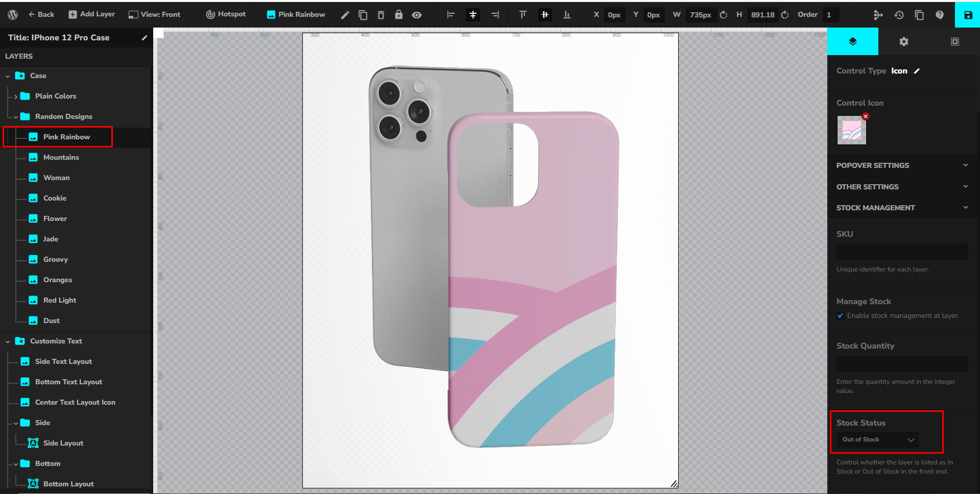Toggle layer visibility eye icon in toolbar
The width and height of the screenshot is (980, 494).
pos(417,15)
